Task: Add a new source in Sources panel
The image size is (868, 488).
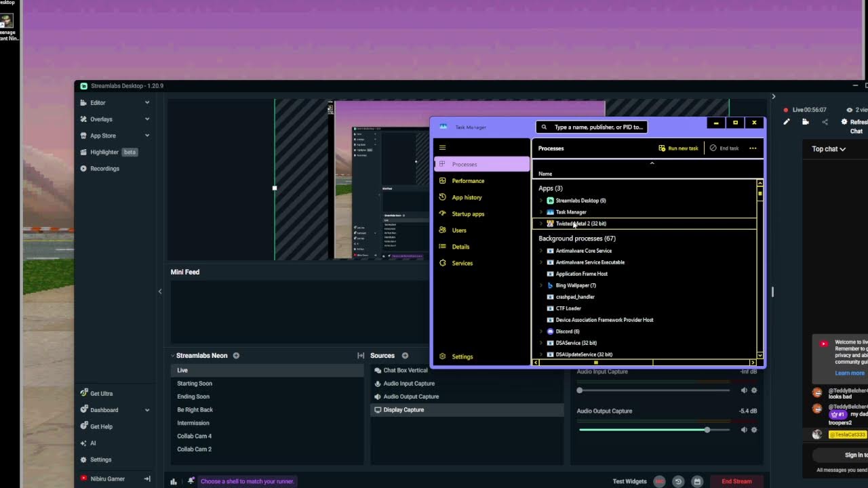Action: point(405,356)
